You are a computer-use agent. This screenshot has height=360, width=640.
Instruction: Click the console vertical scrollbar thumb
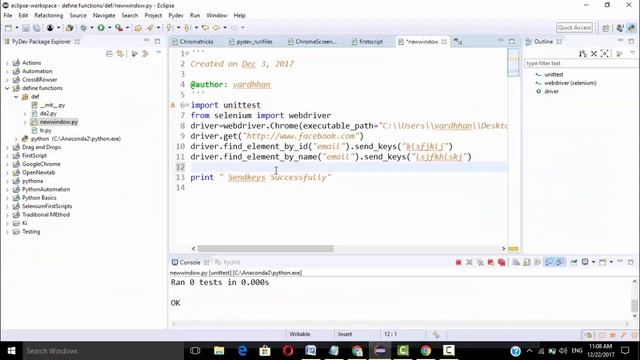[634, 305]
